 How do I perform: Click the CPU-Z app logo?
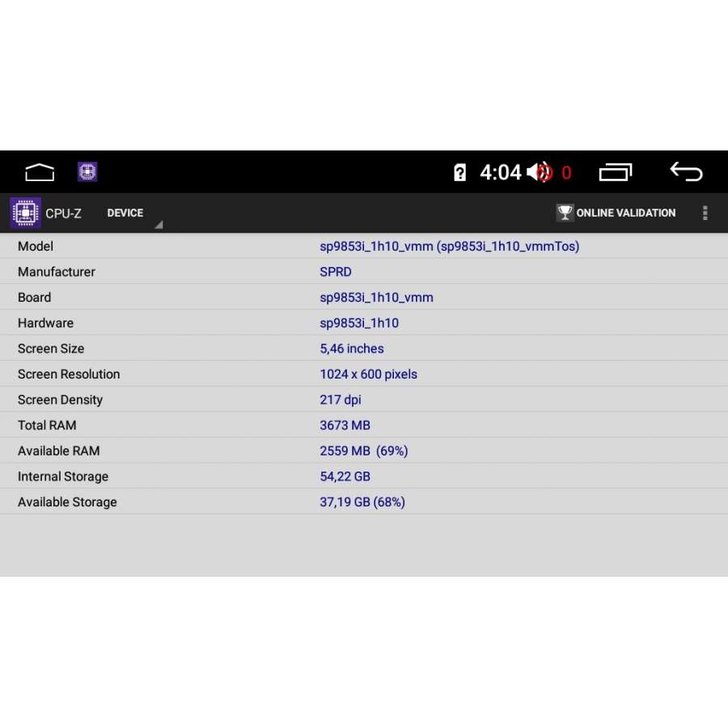pyautogui.click(x=25, y=213)
